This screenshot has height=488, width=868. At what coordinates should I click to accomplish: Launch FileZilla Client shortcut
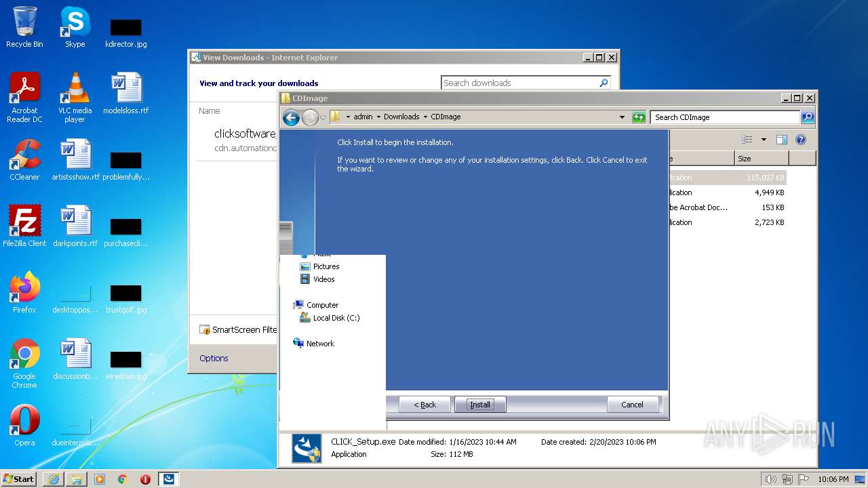click(24, 226)
